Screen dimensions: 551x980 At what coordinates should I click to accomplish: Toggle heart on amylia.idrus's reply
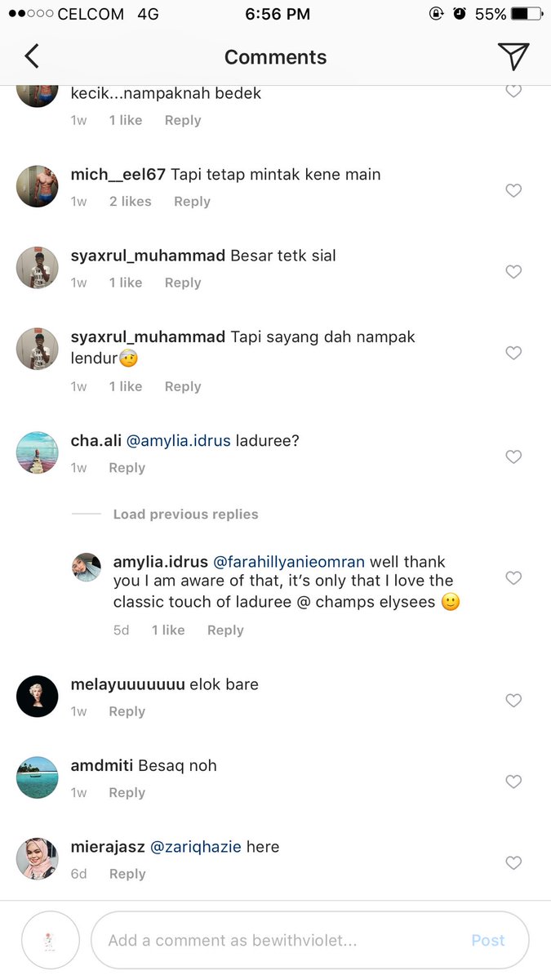513,578
